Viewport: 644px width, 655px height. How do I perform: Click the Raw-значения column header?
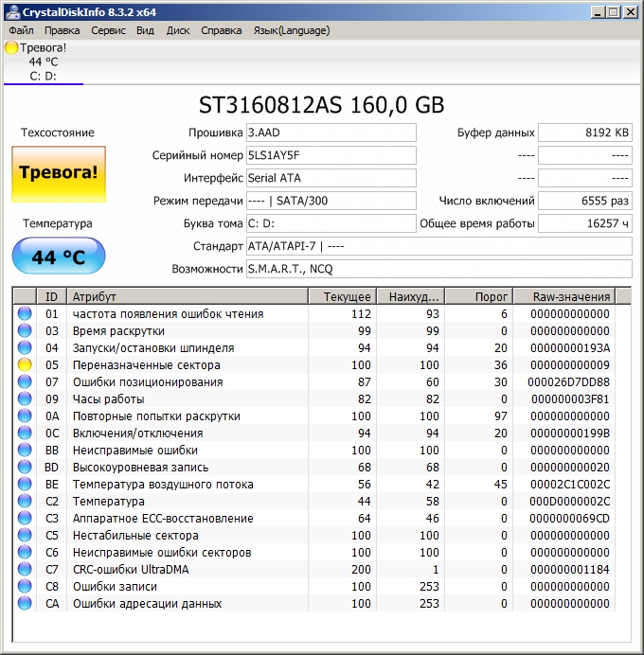(x=564, y=296)
